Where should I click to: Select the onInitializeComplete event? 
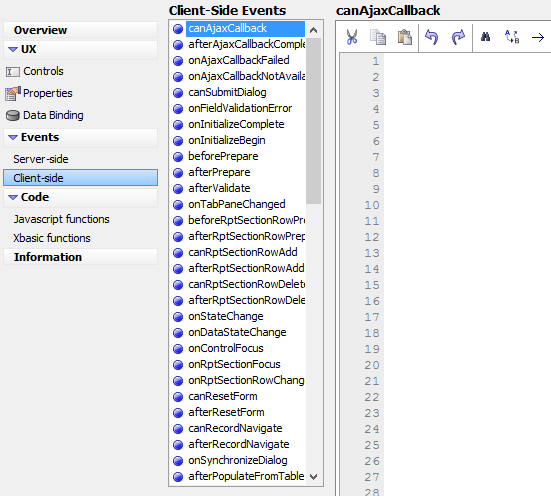click(236, 124)
